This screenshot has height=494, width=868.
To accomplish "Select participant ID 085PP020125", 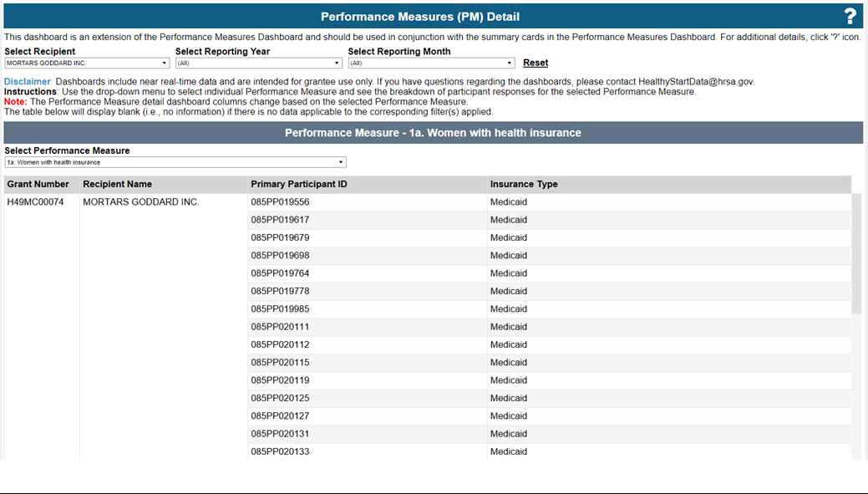I will click(x=280, y=398).
